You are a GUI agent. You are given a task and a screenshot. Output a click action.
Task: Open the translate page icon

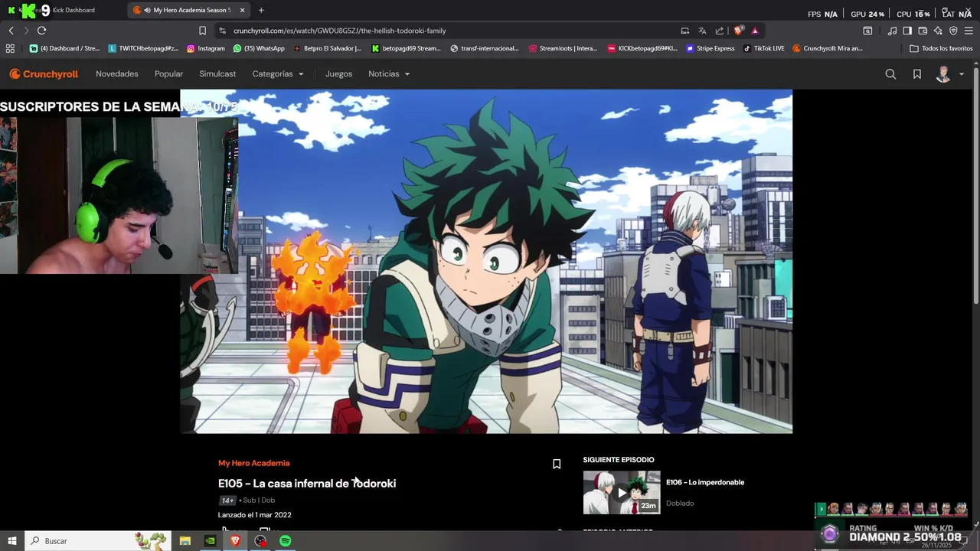pyautogui.click(x=702, y=31)
